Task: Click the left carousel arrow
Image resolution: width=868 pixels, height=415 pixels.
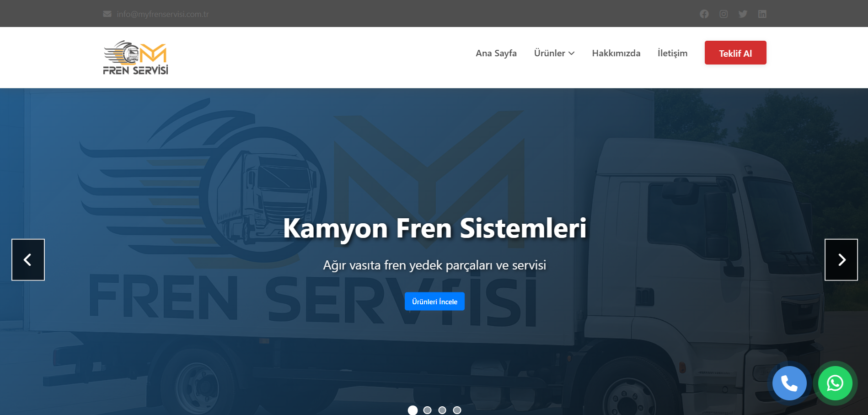Action: pos(28,259)
